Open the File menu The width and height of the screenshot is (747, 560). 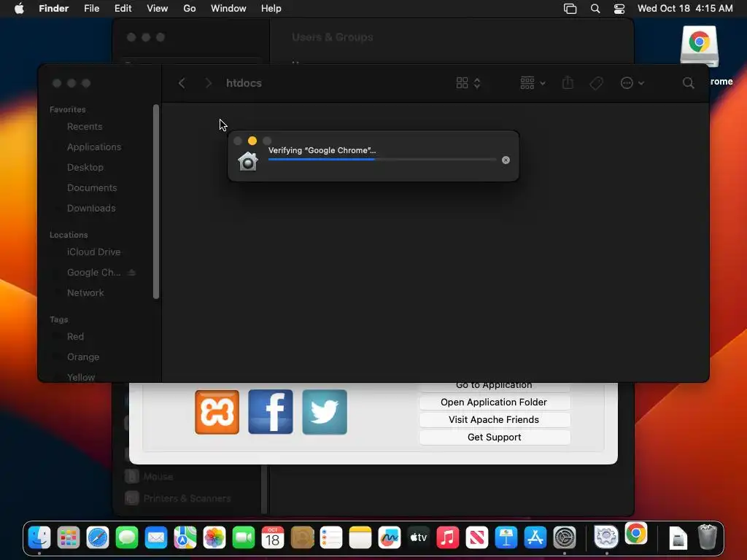click(91, 9)
